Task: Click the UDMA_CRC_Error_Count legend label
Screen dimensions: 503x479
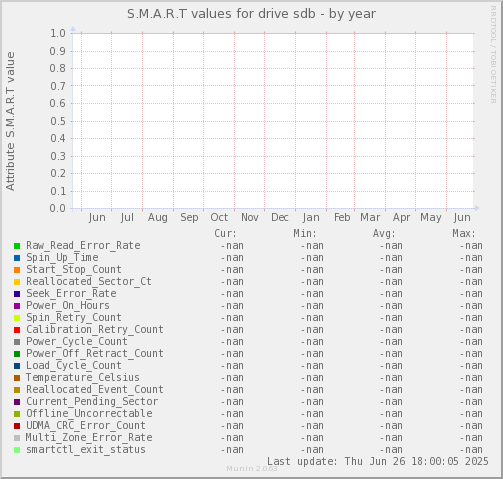Action: coord(86,425)
